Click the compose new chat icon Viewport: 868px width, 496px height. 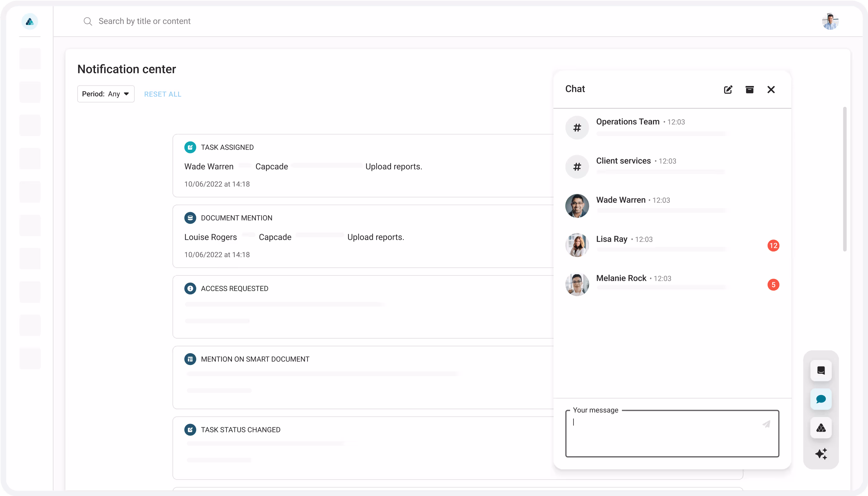(x=728, y=89)
